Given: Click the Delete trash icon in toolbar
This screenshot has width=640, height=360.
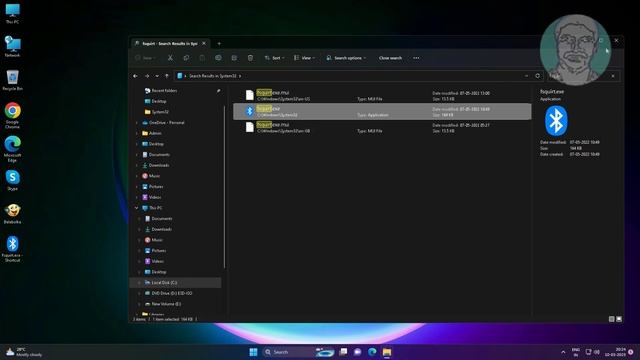Looking at the screenshot, I should click(250, 58).
